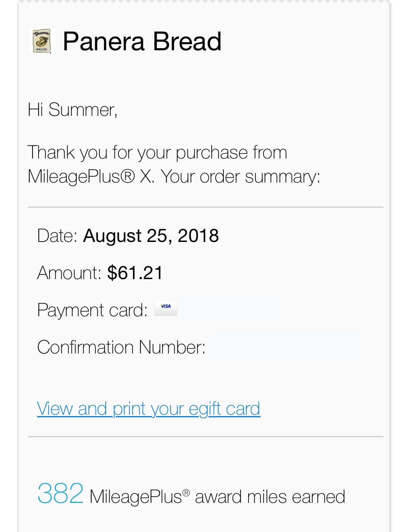The width and height of the screenshot is (410, 532).
Task: Click the Visa payment card icon
Action: click(x=166, y=308)
